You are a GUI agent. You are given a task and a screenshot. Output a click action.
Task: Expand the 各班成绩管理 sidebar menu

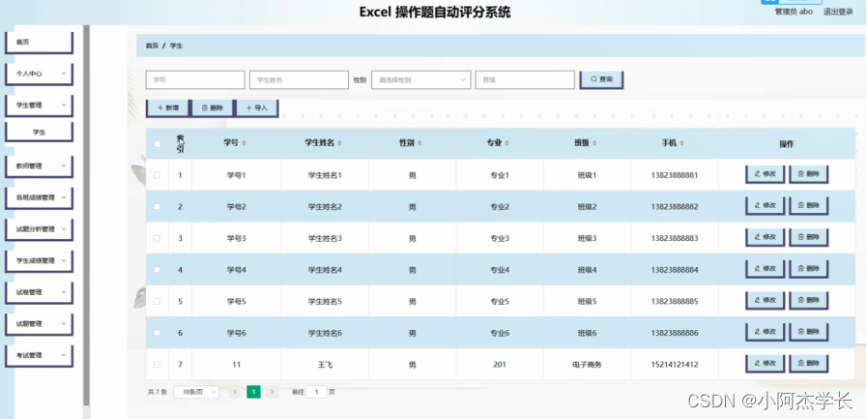(39, 197)
